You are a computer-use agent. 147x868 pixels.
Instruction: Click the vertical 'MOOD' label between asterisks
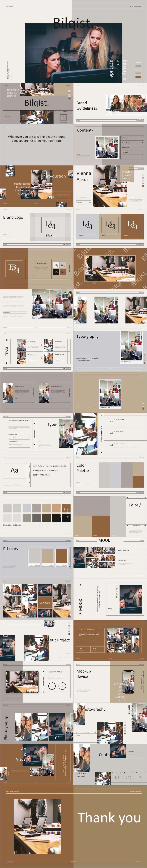pyautogui.click(x=80, y=605)
